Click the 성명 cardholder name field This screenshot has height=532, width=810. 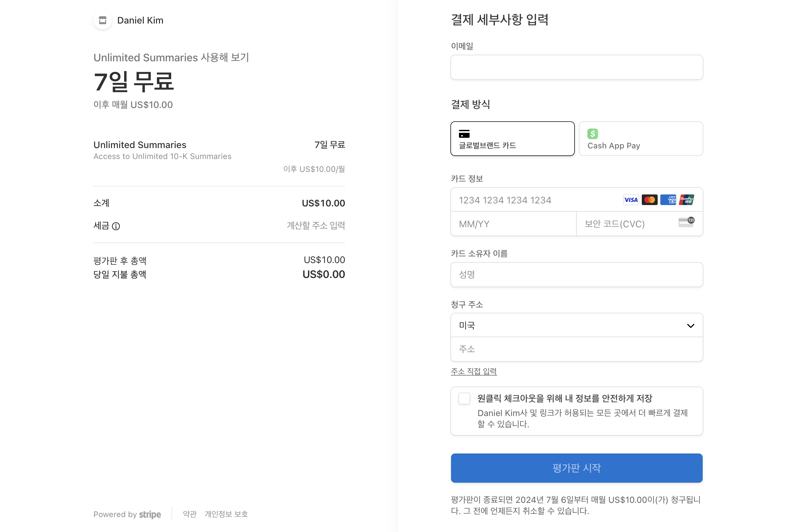[x=577, y=275]
